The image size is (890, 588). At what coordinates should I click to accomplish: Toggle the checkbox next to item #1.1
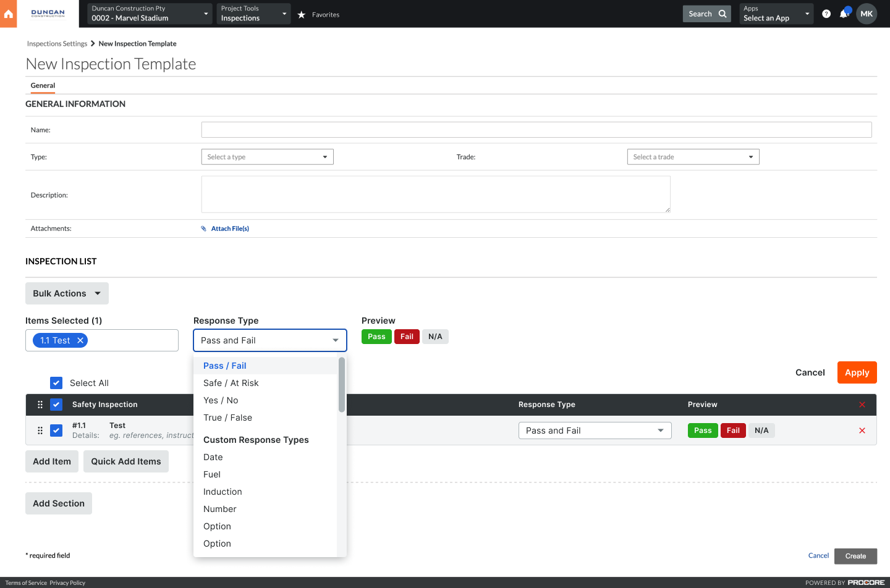[56, 430]
